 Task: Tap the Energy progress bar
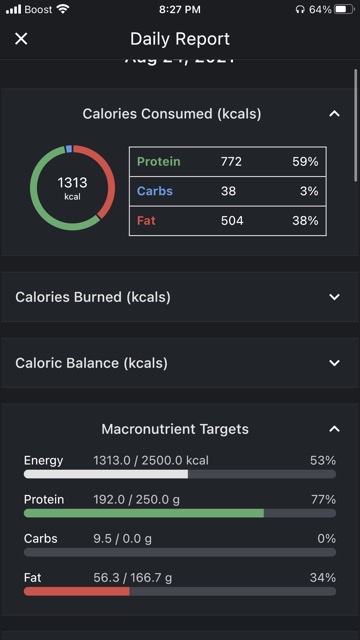180,474
